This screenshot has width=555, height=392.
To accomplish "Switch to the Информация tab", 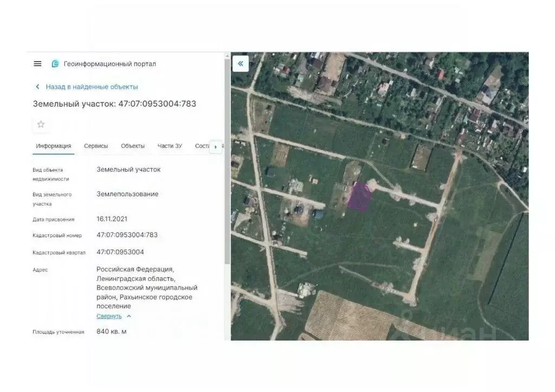I will (x=53, y=146).
